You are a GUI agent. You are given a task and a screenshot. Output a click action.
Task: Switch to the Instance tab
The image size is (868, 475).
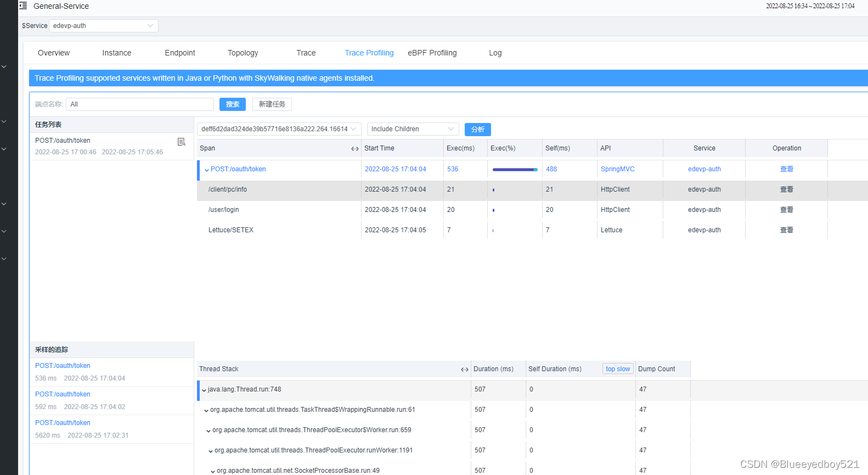(x=117, y=53)
